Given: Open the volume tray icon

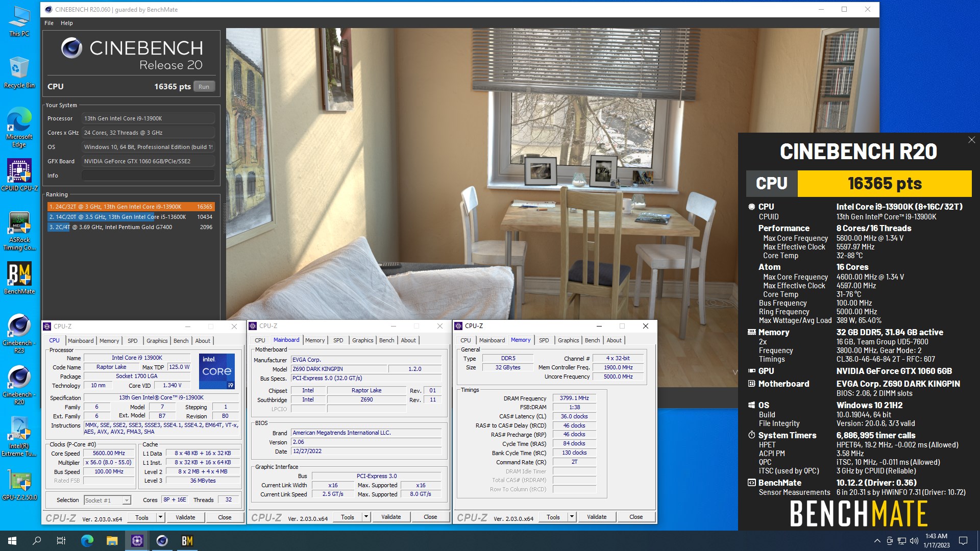Looking at the screenshot, I should point(914,541).
